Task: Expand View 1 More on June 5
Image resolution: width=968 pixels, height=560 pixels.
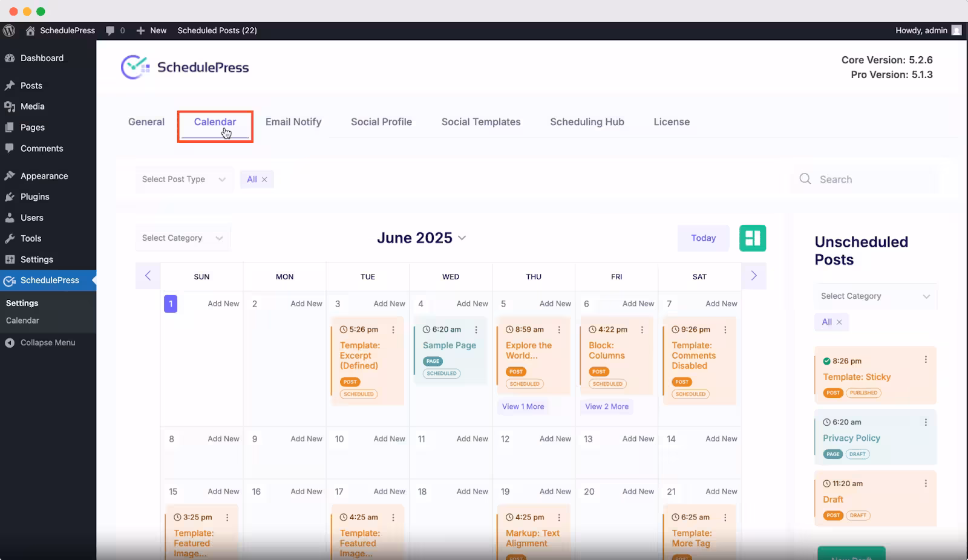Action: click(523, 406)
